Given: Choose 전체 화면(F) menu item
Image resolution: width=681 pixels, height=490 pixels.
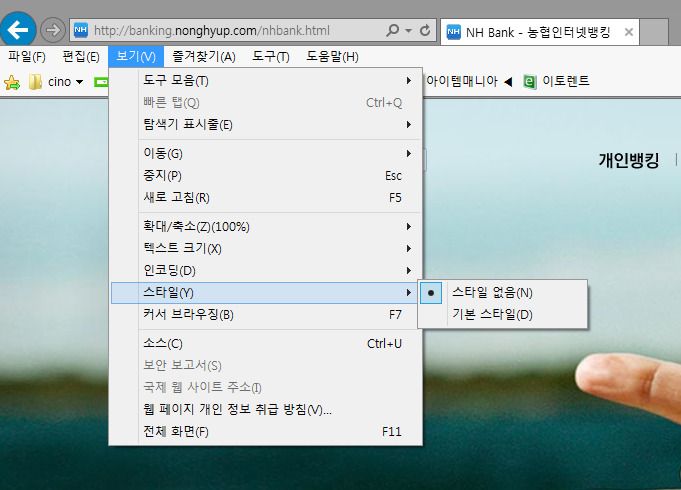Looking at the screenshot, I should point(266,431).
